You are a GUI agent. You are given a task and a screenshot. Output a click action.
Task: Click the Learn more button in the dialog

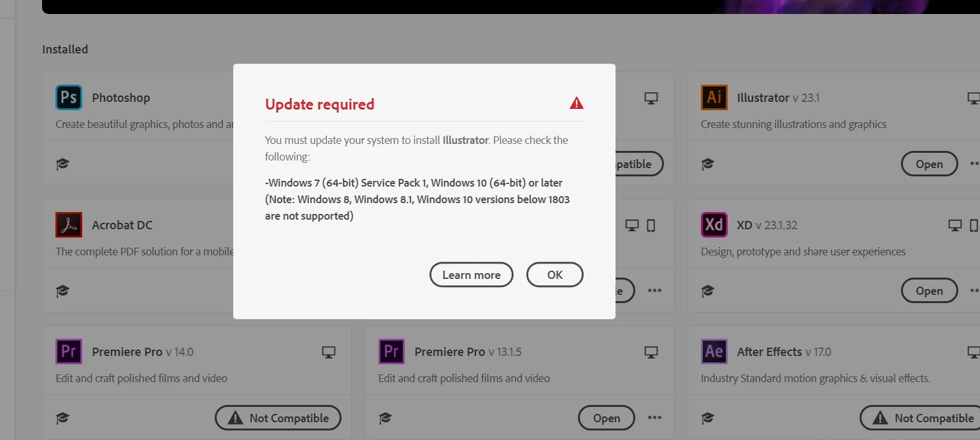472,274
